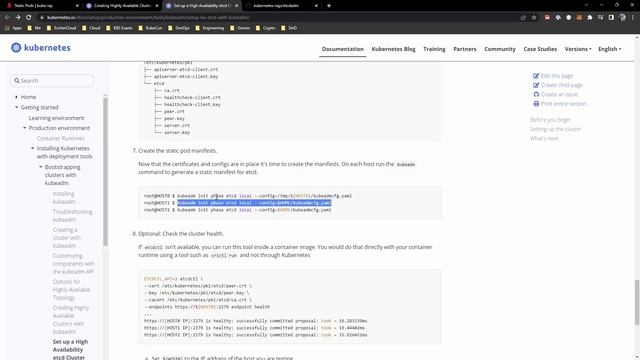
Task: Collapse Installing Kubernetes with deployment tools arrow
Action: [33, 148]
